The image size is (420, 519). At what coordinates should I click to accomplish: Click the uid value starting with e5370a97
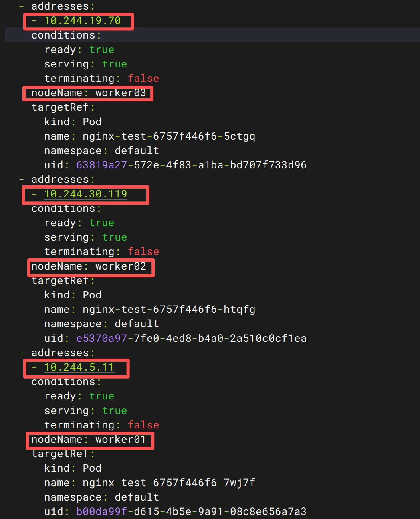[191, 338]
